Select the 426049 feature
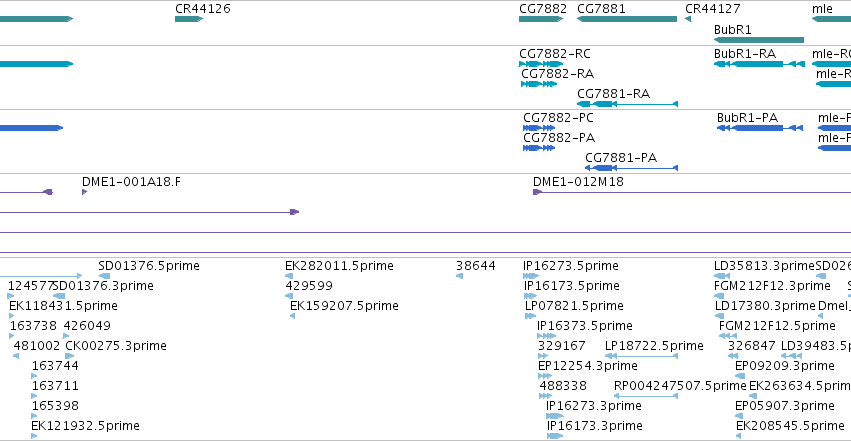851x441 pixels. (x=66, y=336)
